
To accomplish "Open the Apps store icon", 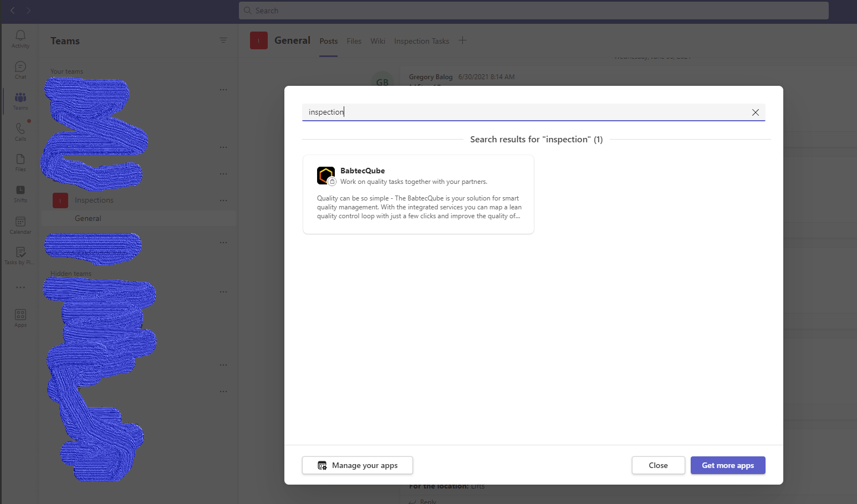I will (x=21, y=318).
